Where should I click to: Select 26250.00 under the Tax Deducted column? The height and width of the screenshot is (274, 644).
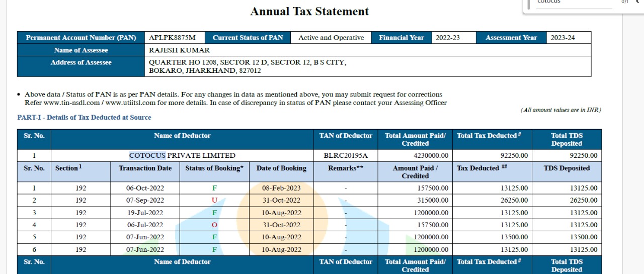[x=514, y=200]
